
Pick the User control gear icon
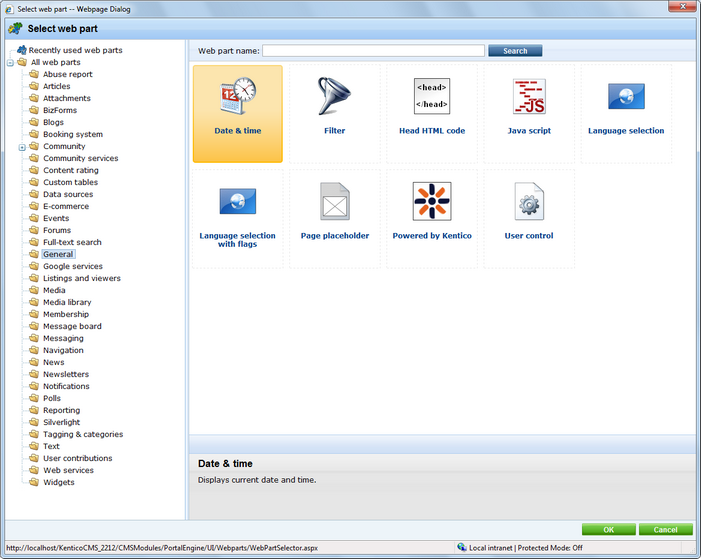click(529, 201)
